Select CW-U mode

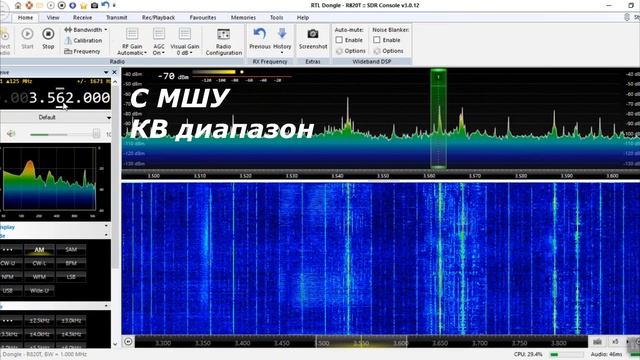click(8, 263)
